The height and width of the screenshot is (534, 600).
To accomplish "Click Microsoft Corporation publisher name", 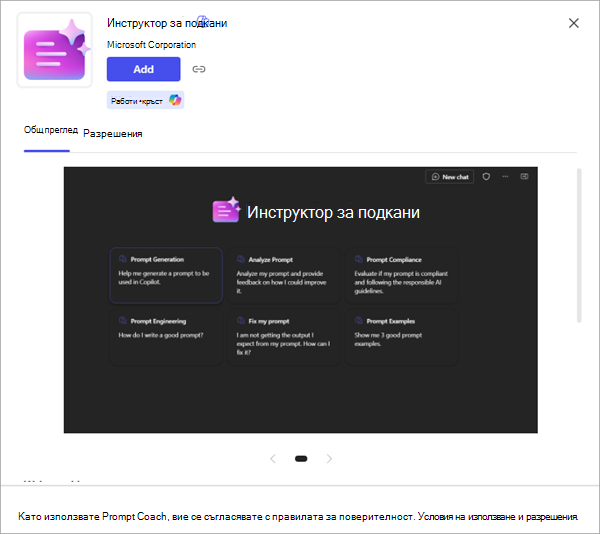I will coord(152,45).
